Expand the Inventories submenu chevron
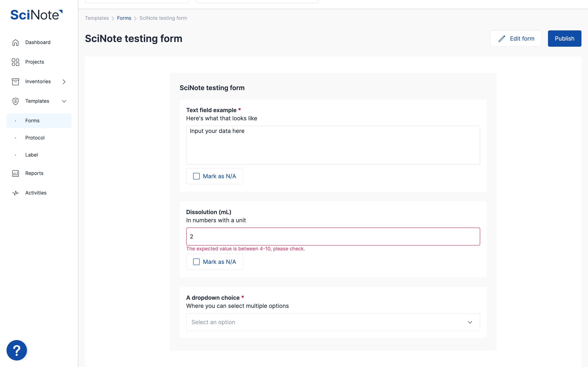588x367 pixels. 64,82
